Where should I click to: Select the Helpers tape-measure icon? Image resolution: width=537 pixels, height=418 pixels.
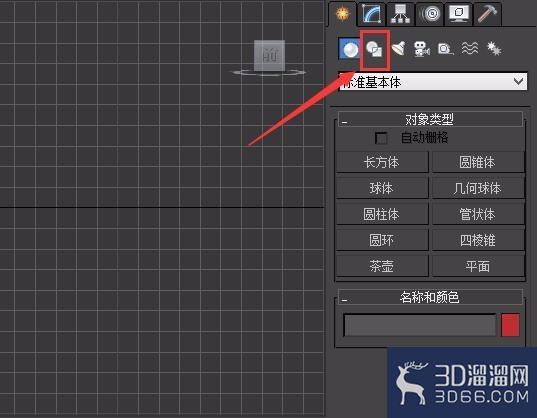[x=446, y=49]
